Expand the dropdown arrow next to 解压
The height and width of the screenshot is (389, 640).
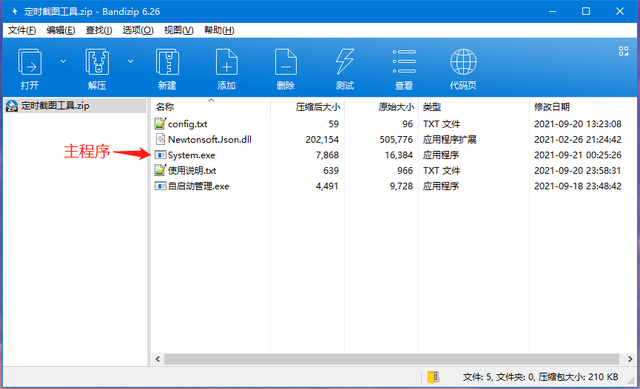click(x=130, y=61)
